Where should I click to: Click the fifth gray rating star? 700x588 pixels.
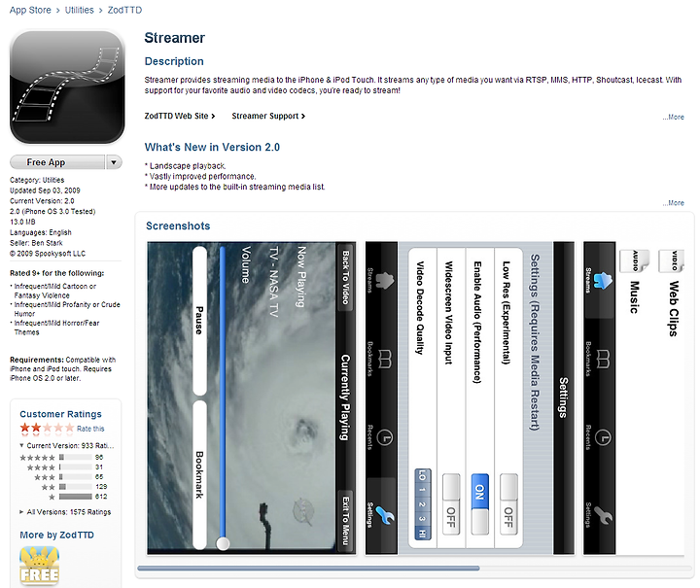tap(70, 428)
